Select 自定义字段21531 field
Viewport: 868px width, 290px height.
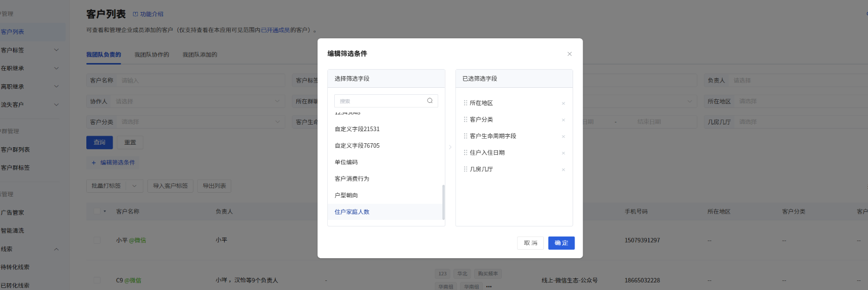click(x=386, y=129)
